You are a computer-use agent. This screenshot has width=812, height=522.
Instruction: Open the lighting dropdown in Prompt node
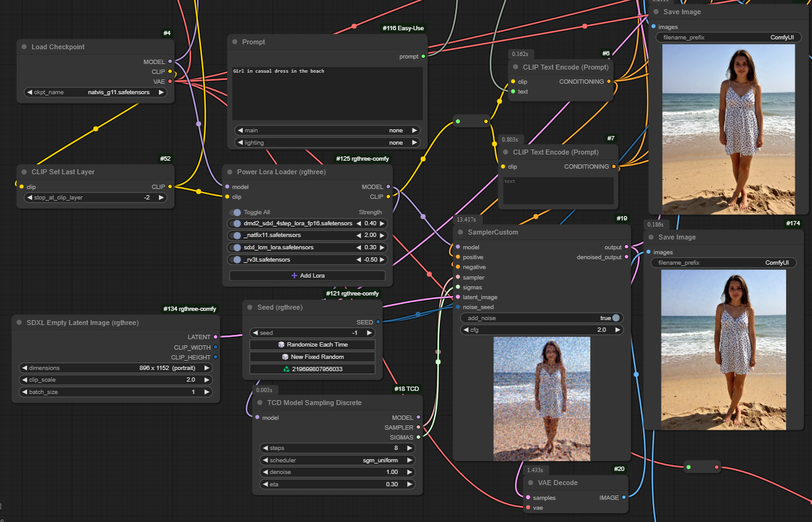tap(327, 143)
